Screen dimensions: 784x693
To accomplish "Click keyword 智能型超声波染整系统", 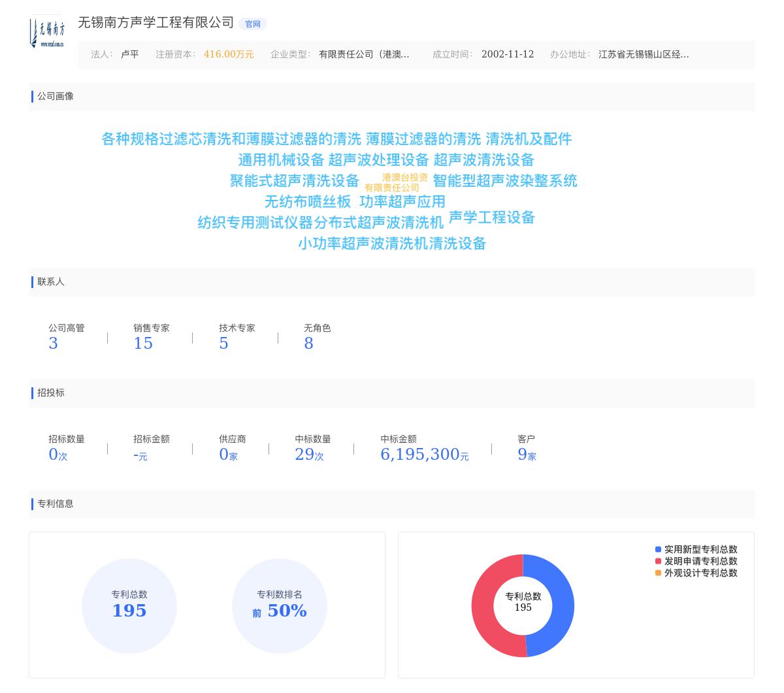I will (505, 181).
